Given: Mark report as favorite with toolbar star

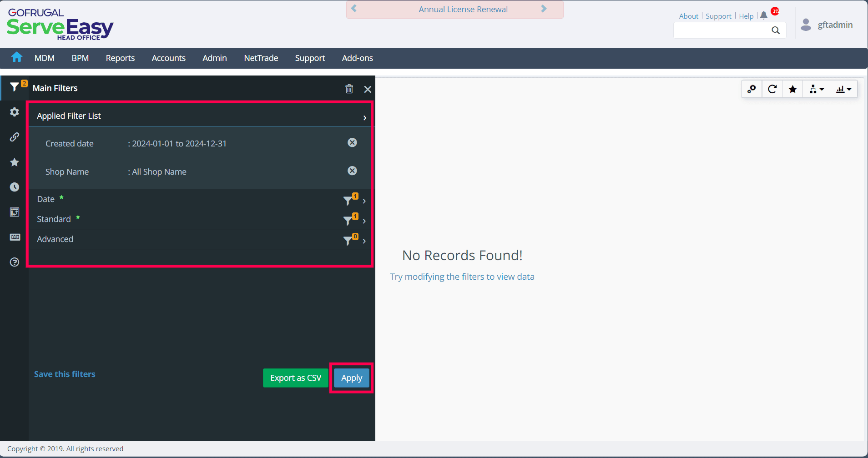Looking at the screenshot, I should click(x=792, y=89).
